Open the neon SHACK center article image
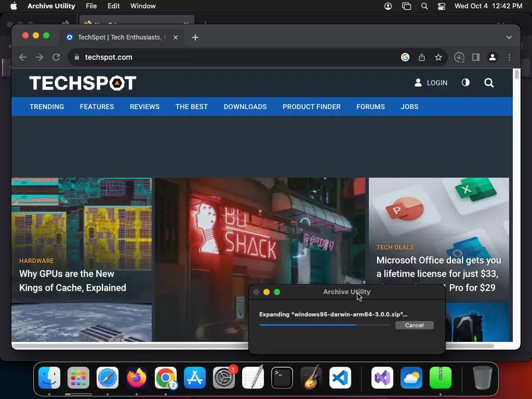 (260, 231)
